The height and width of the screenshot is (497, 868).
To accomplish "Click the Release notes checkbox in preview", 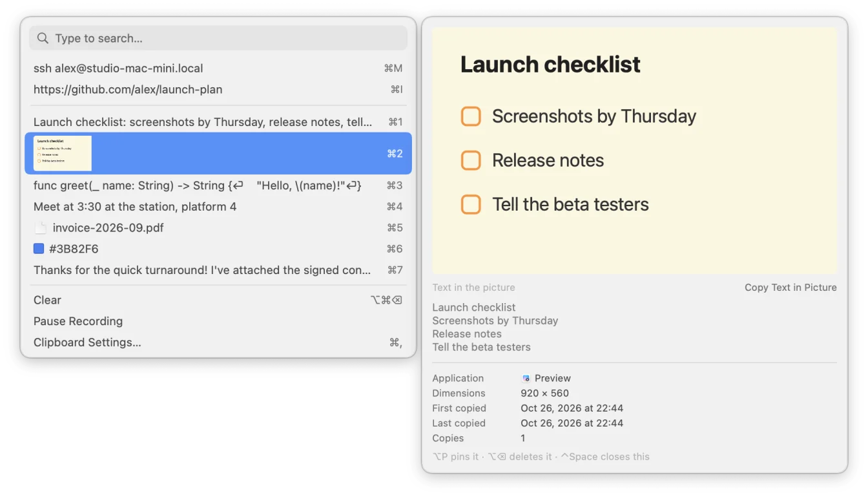I will click(x=471, y=160).
